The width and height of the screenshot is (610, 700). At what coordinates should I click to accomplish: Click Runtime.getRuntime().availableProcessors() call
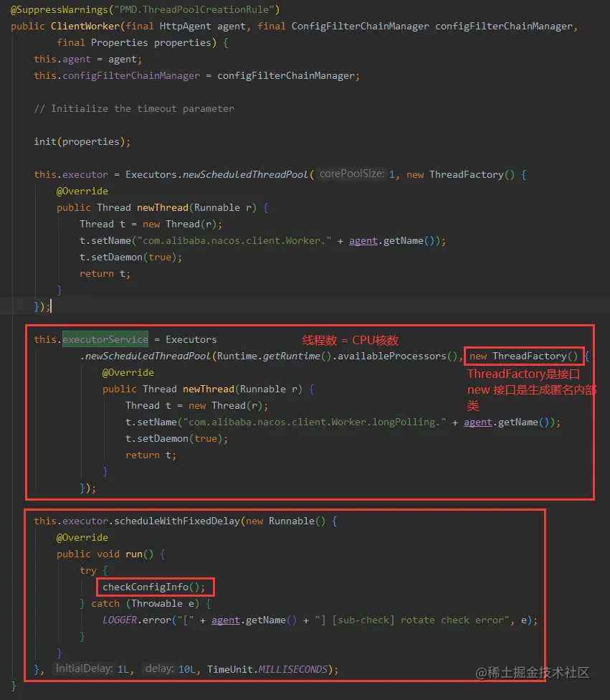pyautogui.click(x=338, y=356)
